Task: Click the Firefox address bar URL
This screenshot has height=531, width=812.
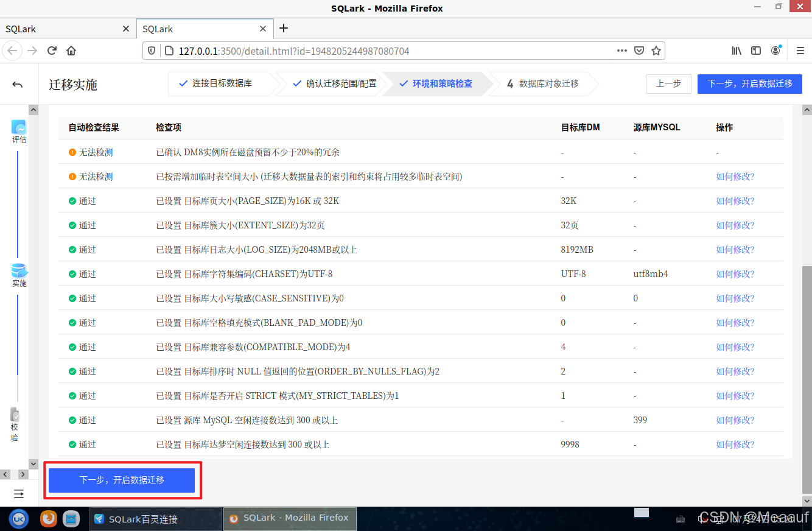Action: 294,51
